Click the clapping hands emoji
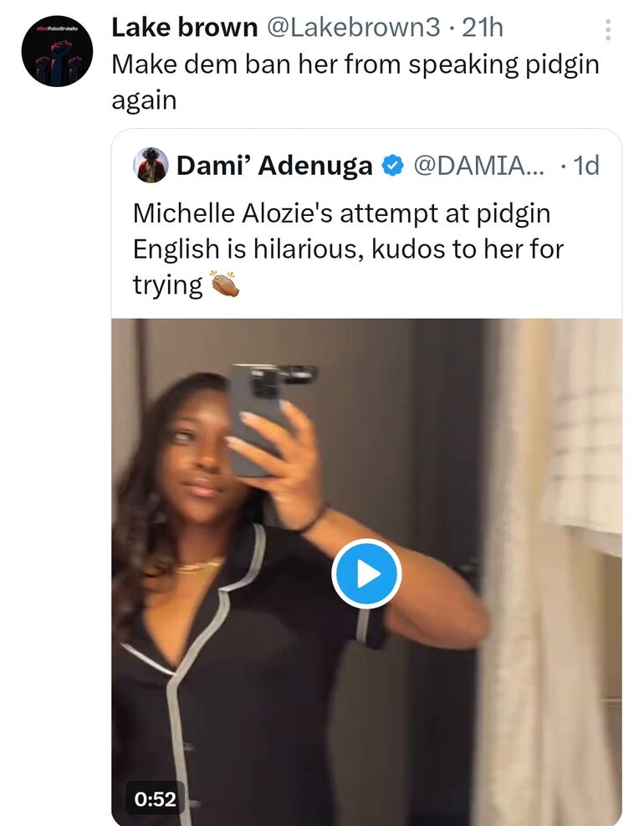The width and height of the screenshot is (644, 826). (x=224, y=285)
